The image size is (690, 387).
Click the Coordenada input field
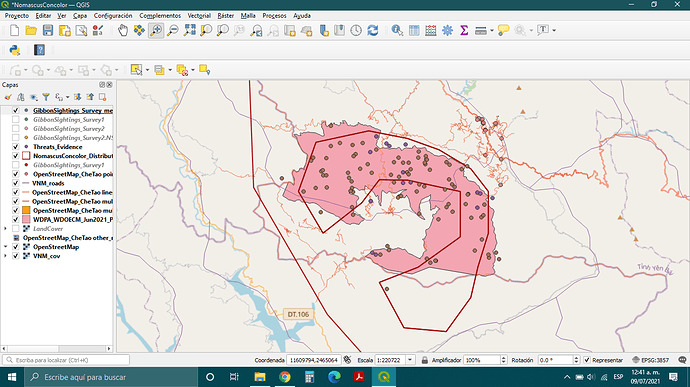[313, 360]
